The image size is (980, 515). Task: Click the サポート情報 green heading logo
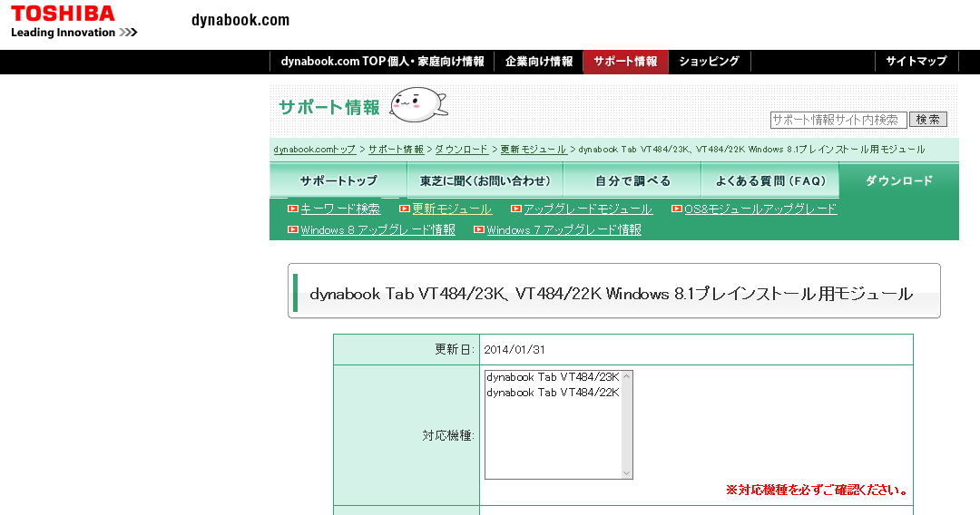click(x=328, y=107)
